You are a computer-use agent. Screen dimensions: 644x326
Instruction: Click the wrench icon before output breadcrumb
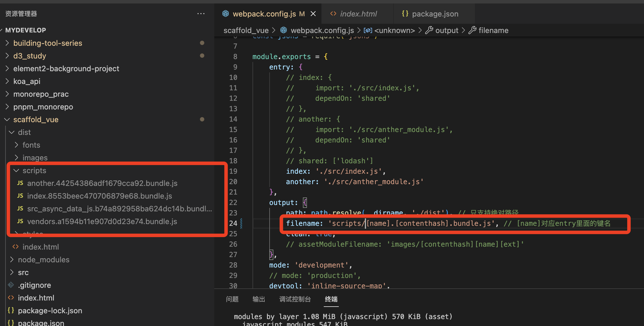pyautogui.click(x=429, y=30)
